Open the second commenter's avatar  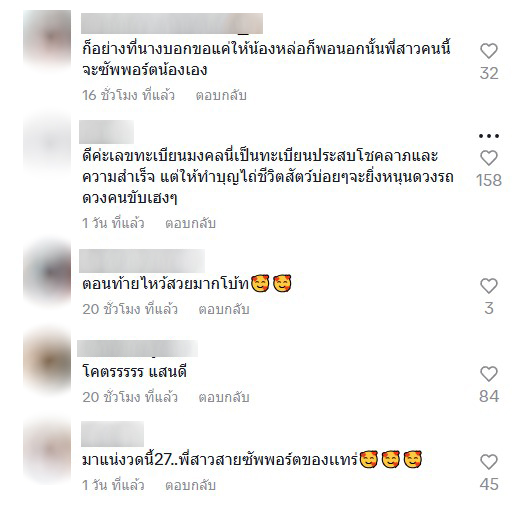click(x=47, y=144)
